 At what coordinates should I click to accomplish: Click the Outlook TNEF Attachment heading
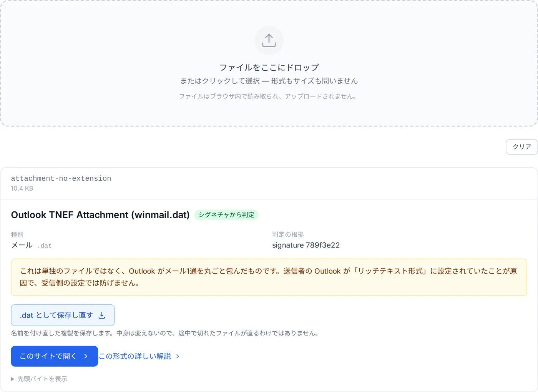pos(100,215)
